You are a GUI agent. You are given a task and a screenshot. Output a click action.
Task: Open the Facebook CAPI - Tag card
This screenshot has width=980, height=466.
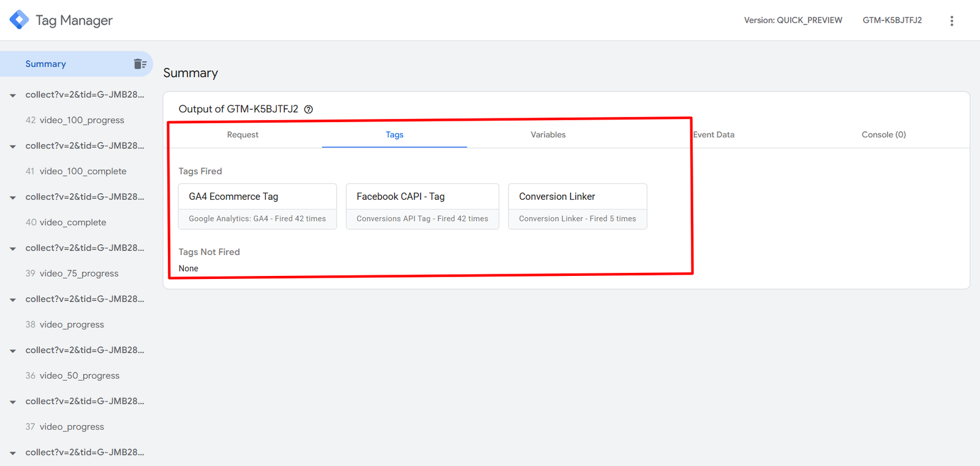tap(422, 206)
